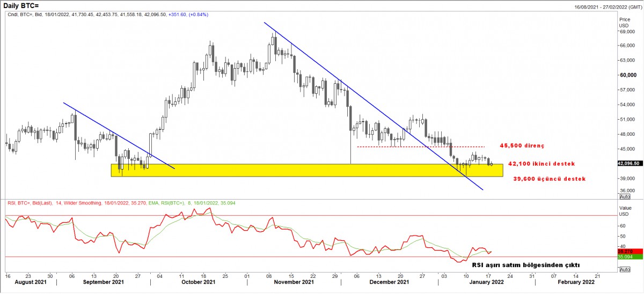The image size is (644, 294).
Task: Select the '45,500 direnç' annotation text
Action: tap(522, 145)
